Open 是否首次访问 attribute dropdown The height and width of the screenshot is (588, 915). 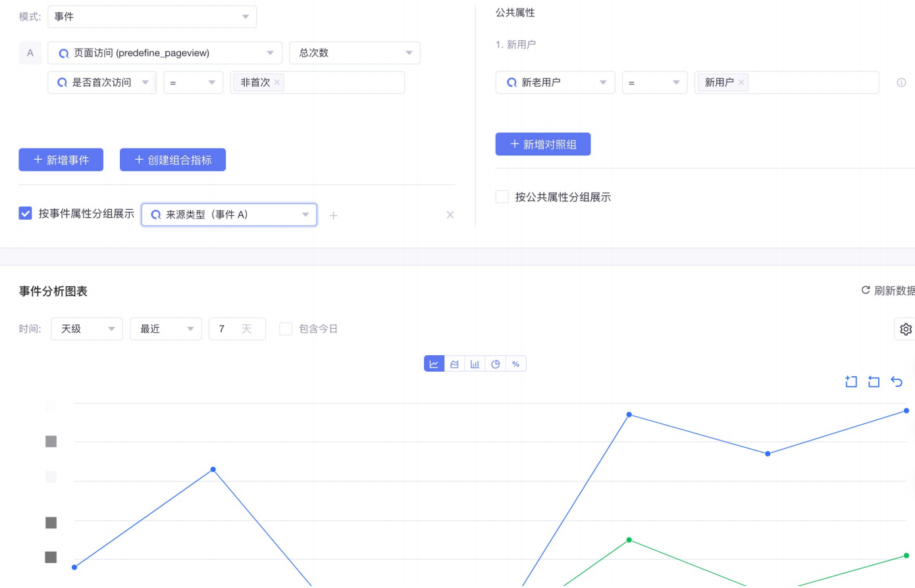(x=102, y=83)
